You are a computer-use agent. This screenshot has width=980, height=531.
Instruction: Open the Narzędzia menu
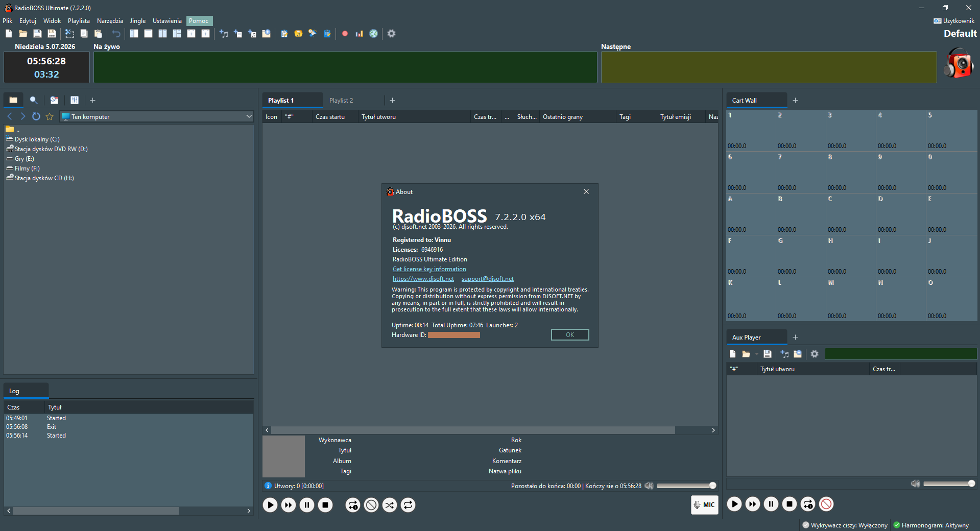click(110, 21)
